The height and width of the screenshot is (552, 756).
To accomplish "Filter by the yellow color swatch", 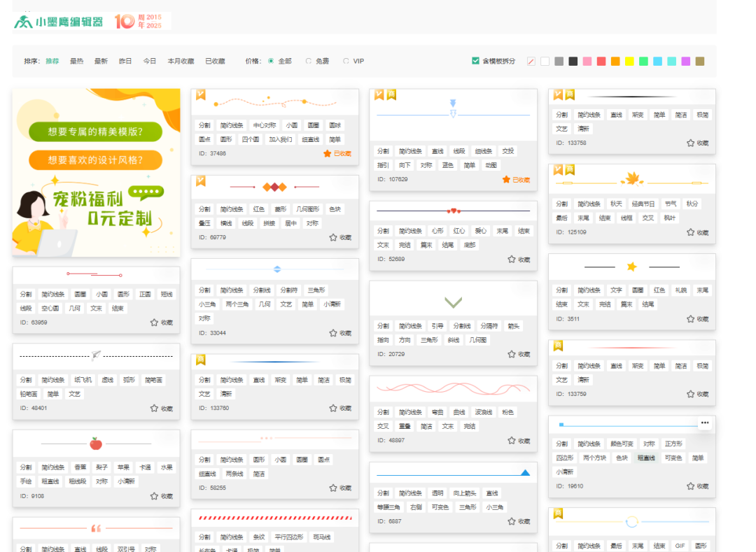I will tap(629, 62).
